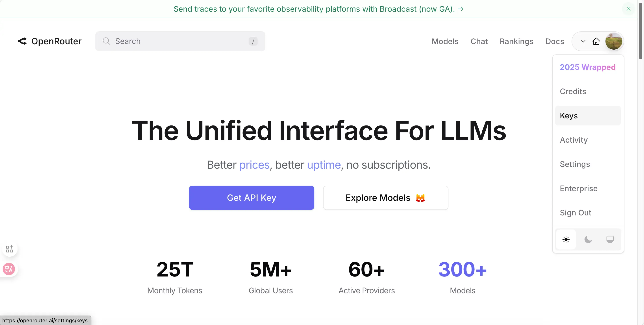Click the home icon in the header
Screen dimensions: 644x325
(x=596, y=41)
